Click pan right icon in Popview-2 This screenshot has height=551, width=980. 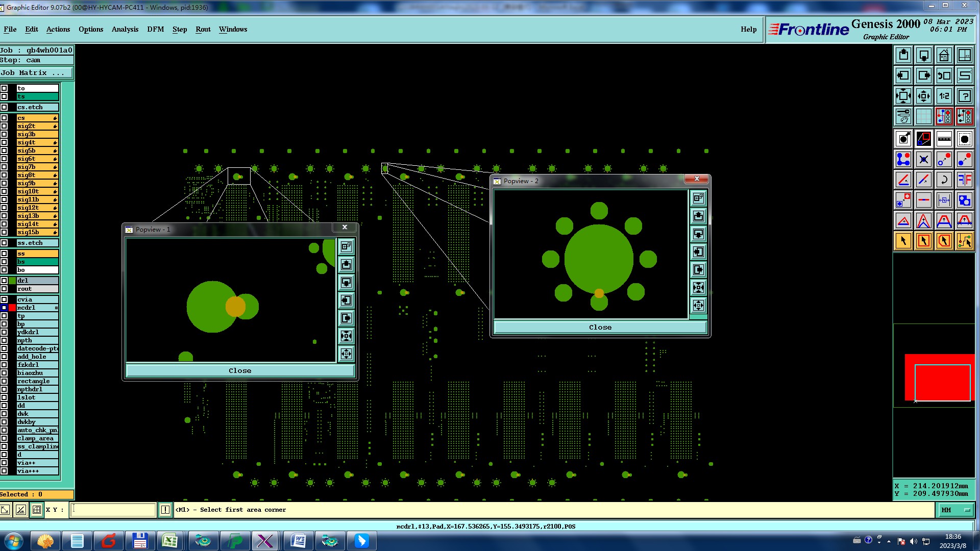(x=698, y=269)
